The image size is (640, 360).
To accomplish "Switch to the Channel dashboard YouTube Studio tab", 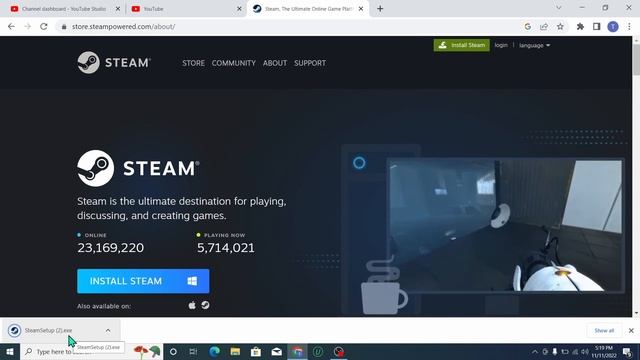I will 65,9.
